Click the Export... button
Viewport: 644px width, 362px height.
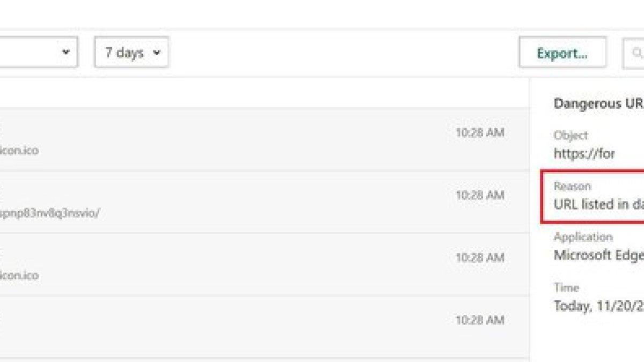(x=562, y=53)
